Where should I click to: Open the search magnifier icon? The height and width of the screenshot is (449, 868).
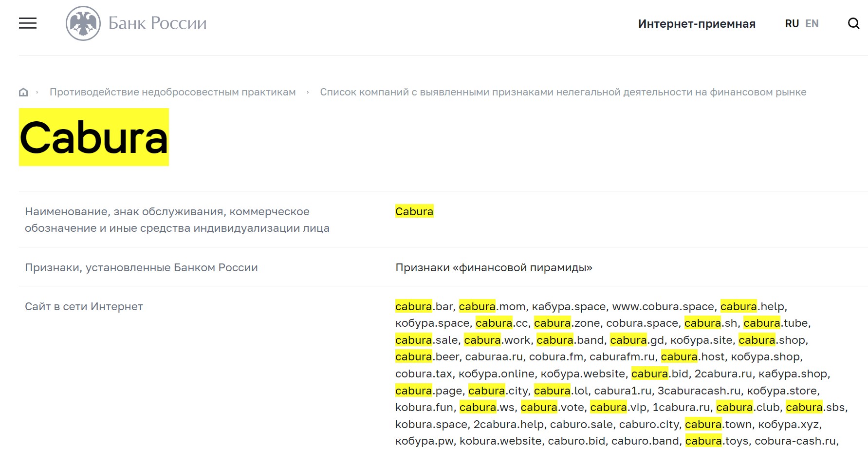coord(853,23)
